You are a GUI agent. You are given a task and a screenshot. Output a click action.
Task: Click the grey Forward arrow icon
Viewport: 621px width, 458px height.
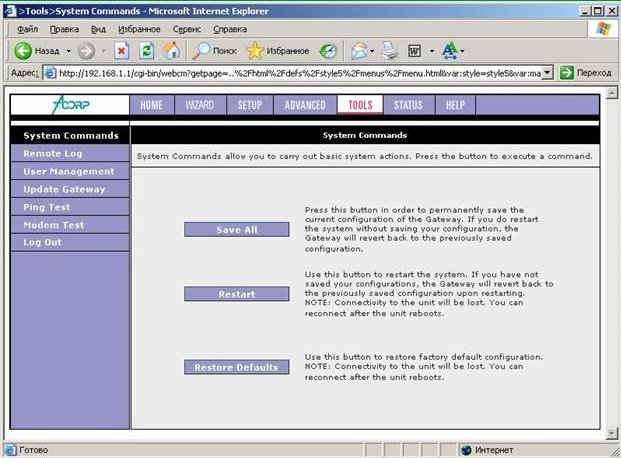coord(86,51)
